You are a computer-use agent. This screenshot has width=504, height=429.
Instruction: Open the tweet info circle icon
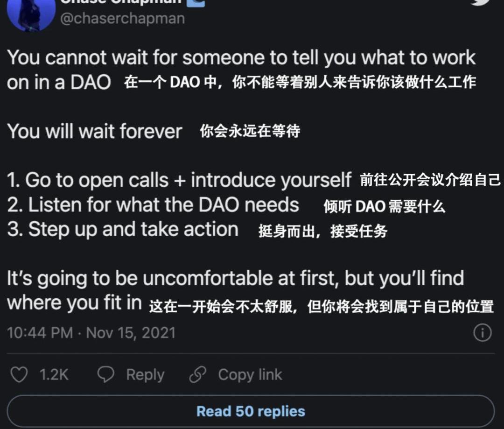click(482, 333)
